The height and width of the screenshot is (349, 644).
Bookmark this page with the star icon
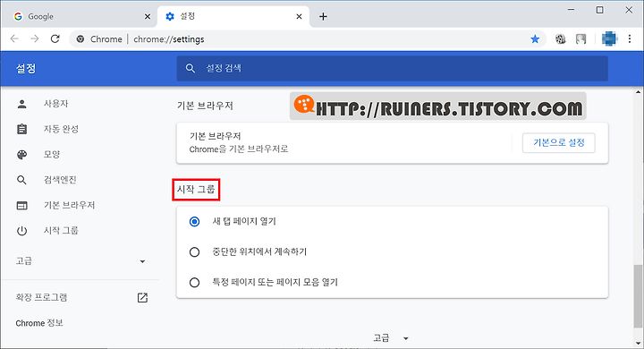[x=535, y=39]
